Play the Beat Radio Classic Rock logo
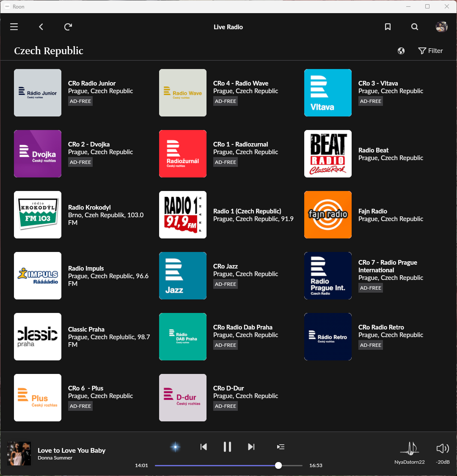 pos(328,154)
